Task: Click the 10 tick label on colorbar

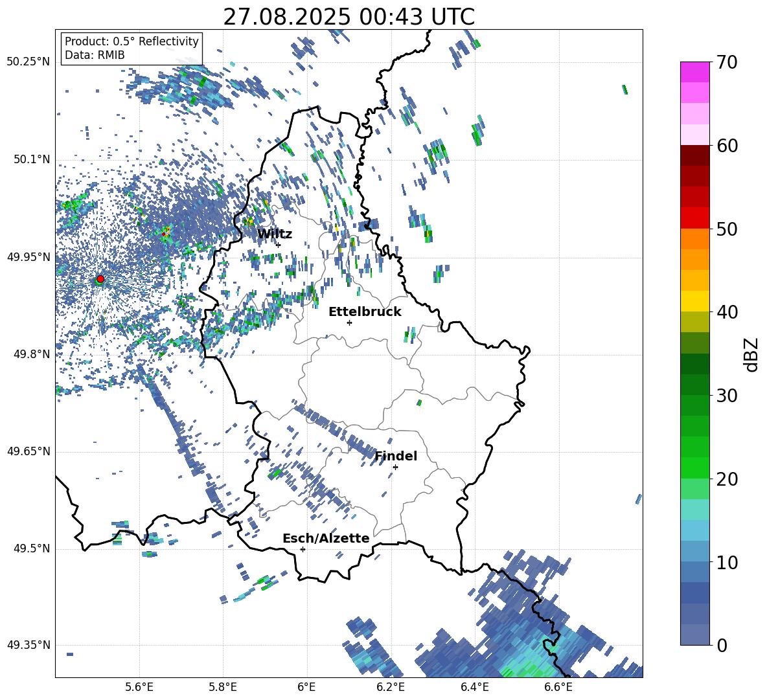Action: [x=726, y=562]
